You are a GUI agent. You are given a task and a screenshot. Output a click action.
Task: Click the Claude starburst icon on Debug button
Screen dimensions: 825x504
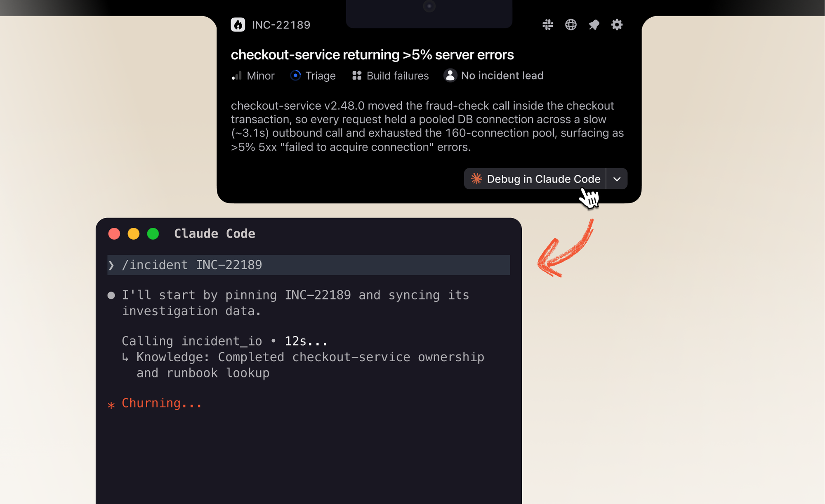[x=476, y=179]
